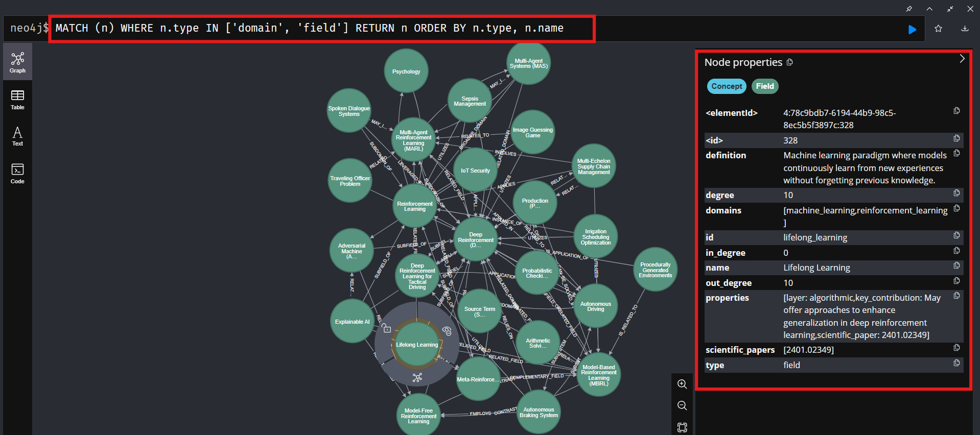The image size is (980, 435).
Task: Select the Reinforcement Learning node
Action: (x=414, y=206)
